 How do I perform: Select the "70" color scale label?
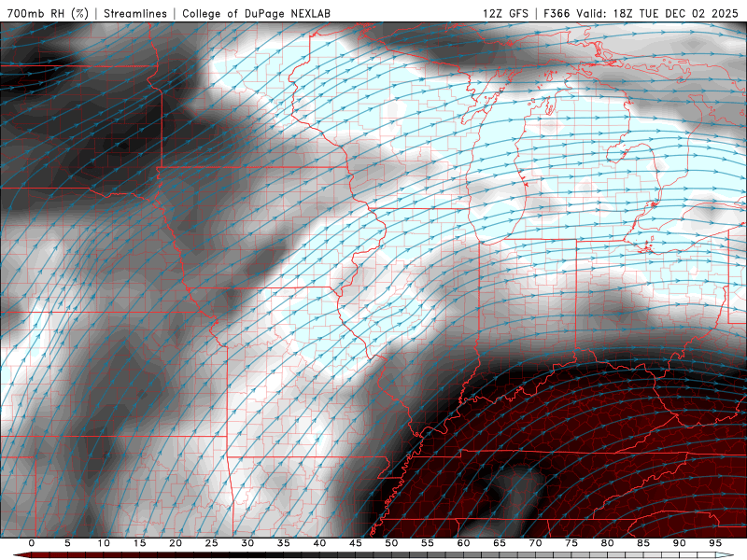point(535,543)
